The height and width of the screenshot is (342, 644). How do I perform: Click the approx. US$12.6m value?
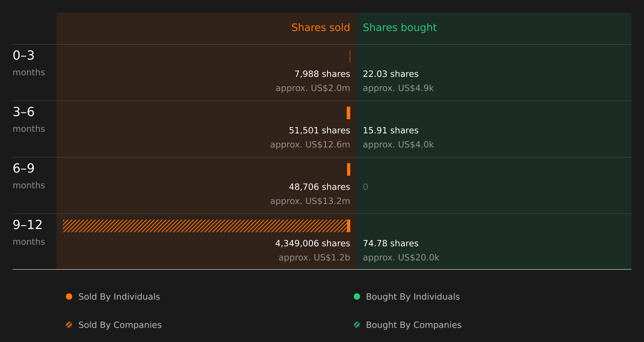[x=310, y=145]
